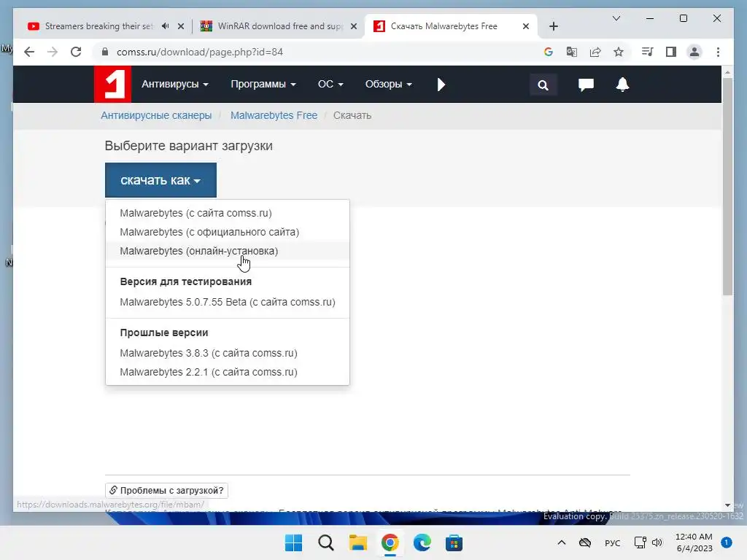747x560 pixels.
Task: Choose Malwarebytes (онлайн-установка)
Action: click(x=228, y=251)
